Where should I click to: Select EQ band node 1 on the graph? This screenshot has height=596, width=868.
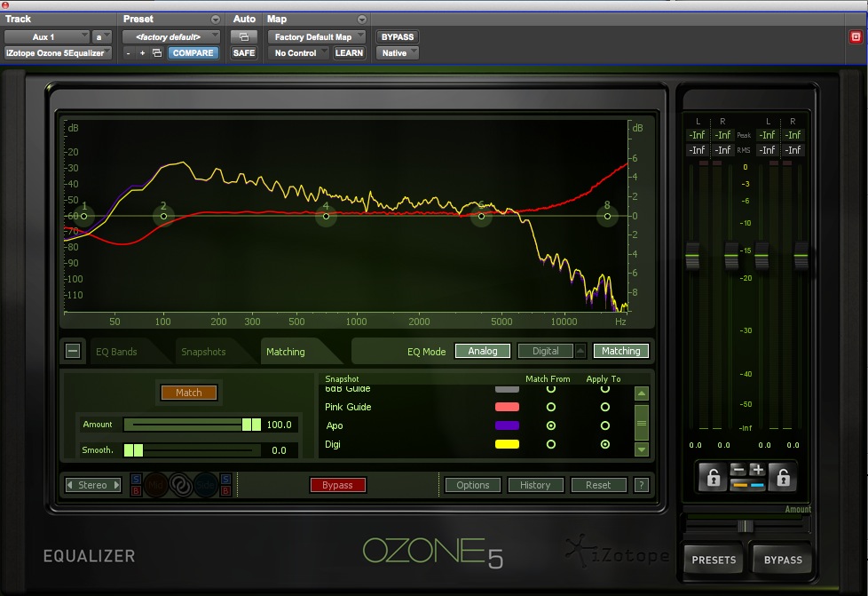pos(83,216)
